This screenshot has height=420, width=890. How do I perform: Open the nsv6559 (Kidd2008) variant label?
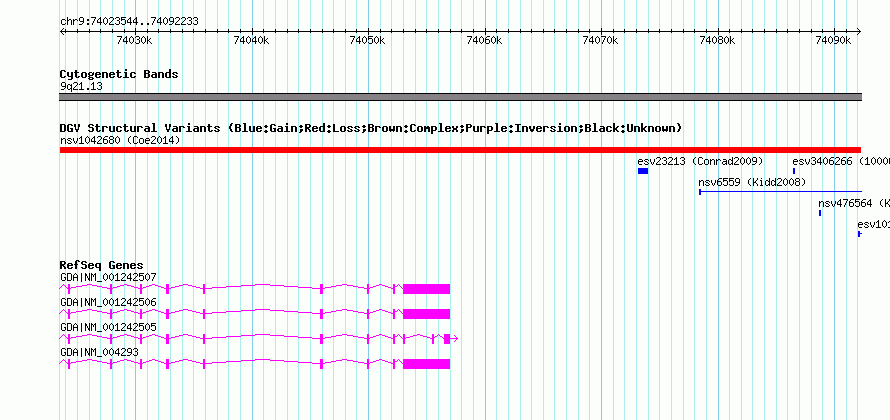(752, 182)
